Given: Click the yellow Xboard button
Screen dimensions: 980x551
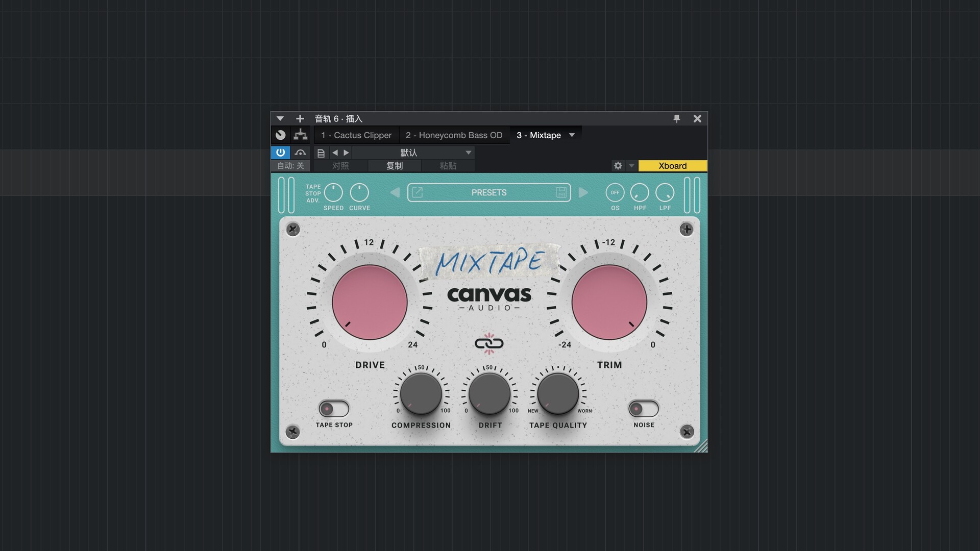Looking at the screenshot, I should 672,166.
